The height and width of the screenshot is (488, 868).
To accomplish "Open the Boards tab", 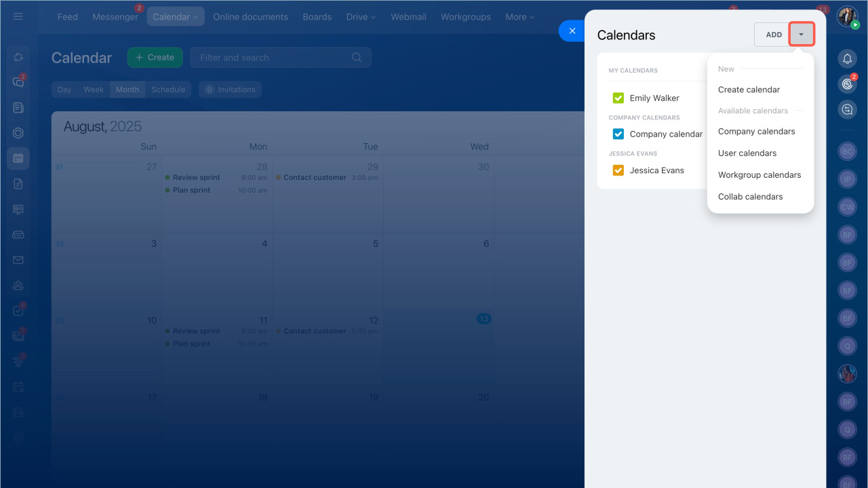I will tap(317, 17).
